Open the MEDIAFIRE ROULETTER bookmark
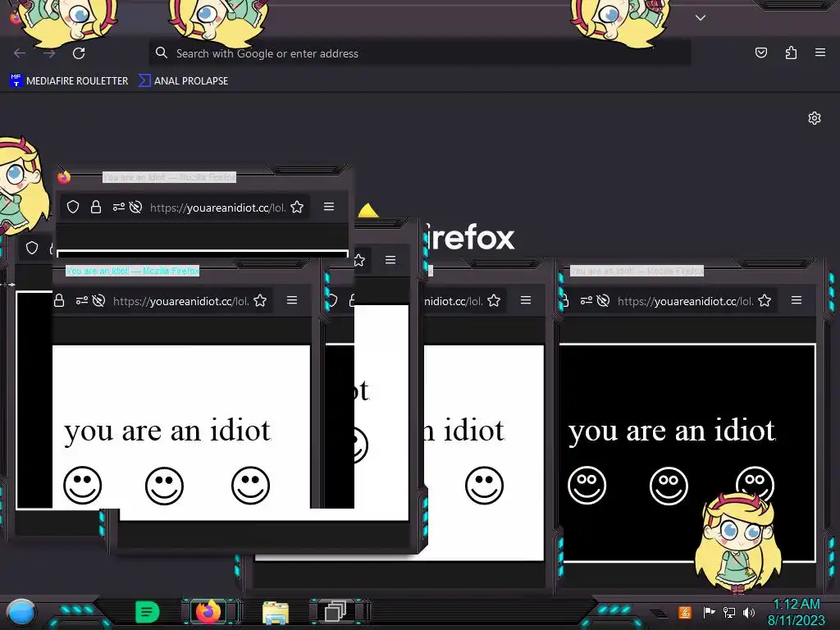This screenshot has height=630, width=840. (x=70, y=81)
